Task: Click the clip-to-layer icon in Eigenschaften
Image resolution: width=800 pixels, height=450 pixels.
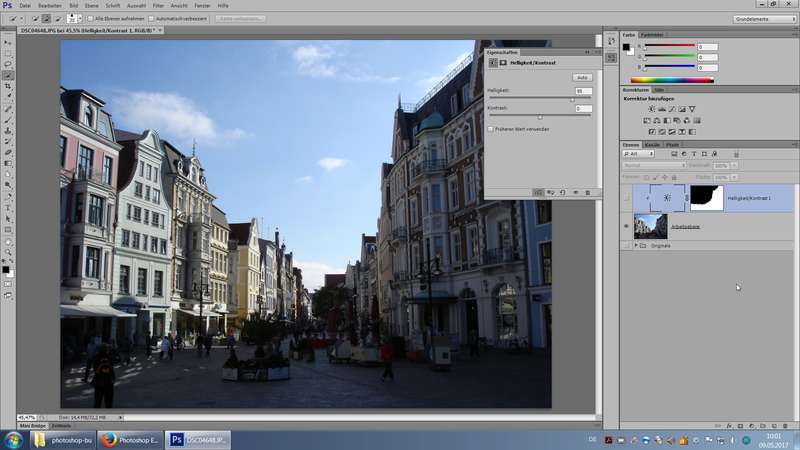Action: [x=538, y=192]
